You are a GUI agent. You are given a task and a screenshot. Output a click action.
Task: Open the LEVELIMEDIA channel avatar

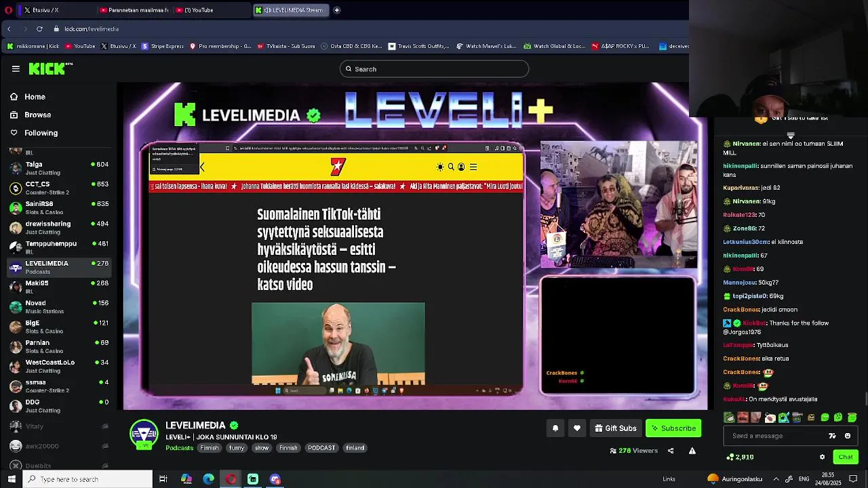pos(144,434)
